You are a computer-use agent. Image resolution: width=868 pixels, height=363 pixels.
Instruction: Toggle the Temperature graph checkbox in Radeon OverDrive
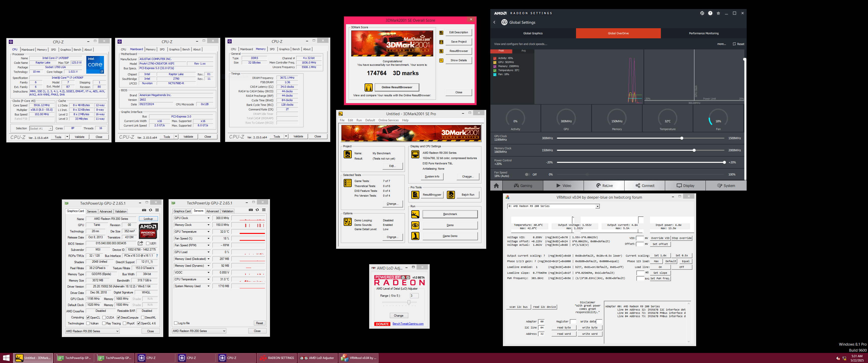coord(495,70)
